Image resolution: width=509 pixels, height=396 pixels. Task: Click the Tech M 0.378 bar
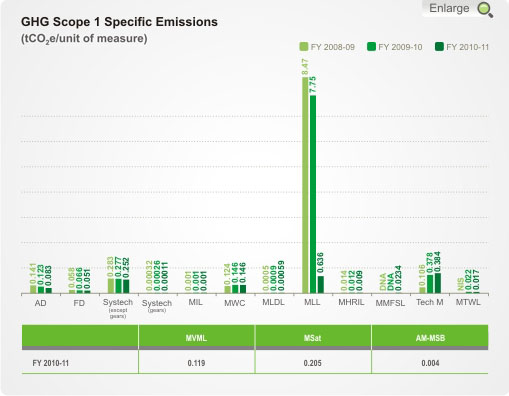pyautogui.click(x=430, y=284)
